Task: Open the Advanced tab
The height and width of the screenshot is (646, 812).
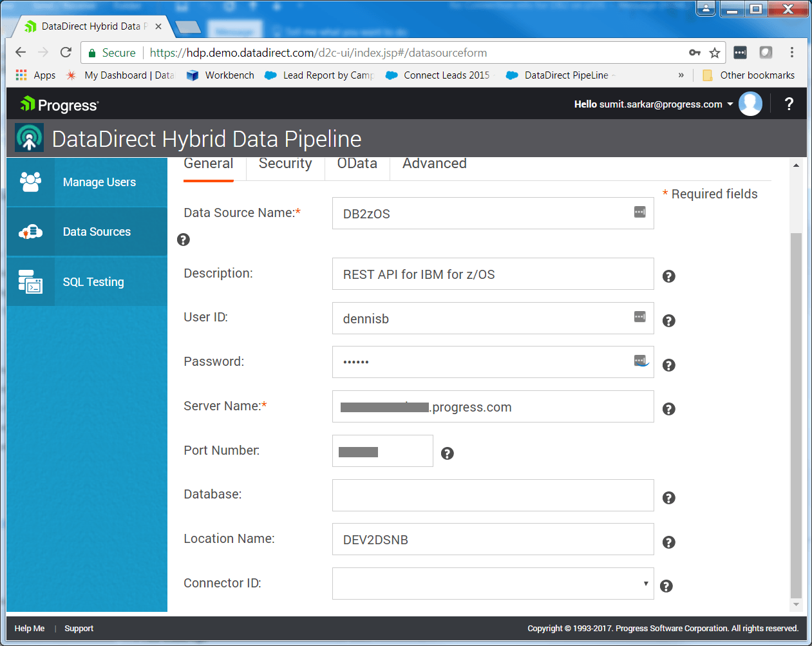Action: coord(434,164)
